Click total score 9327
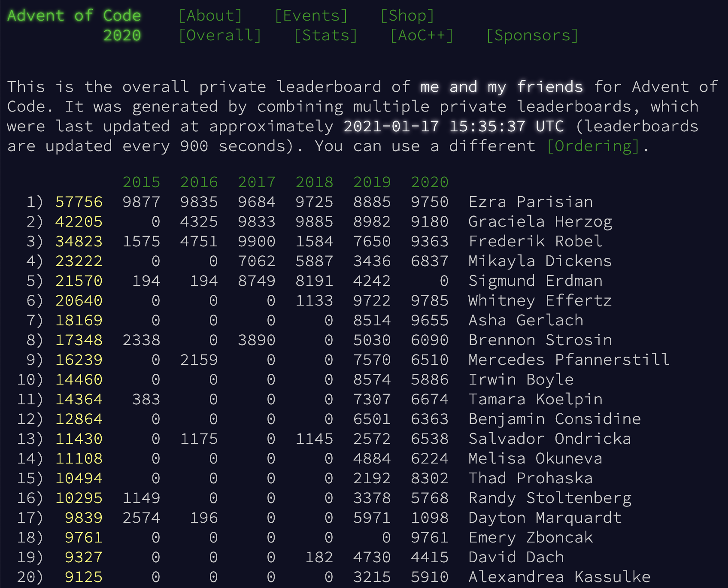This screenshot has width=728, height=588. tap(84, 558)
